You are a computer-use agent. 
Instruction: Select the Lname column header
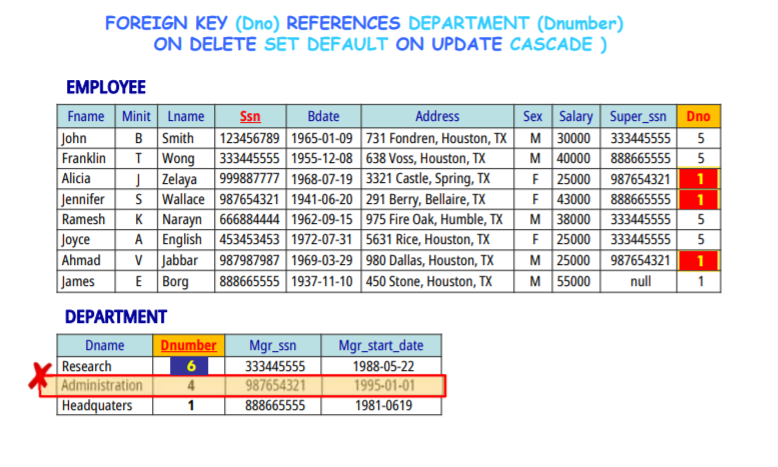pos(186,116)
